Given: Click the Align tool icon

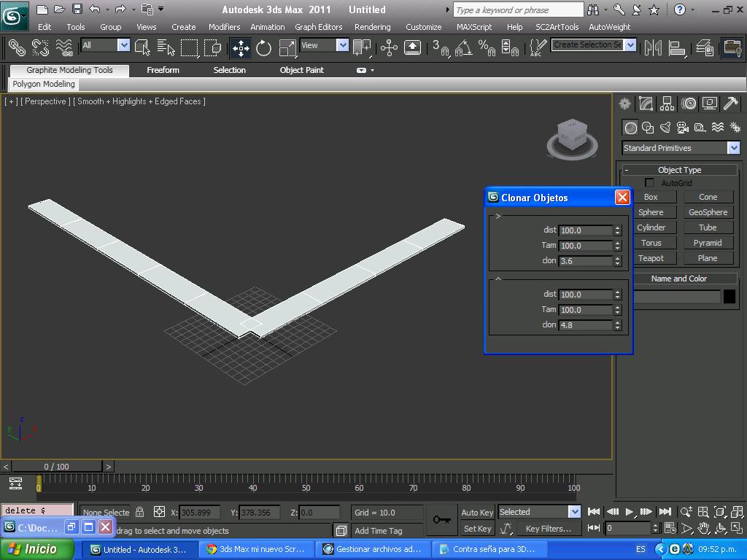Looking at the screenshot, I should click(x=676, y=47).
